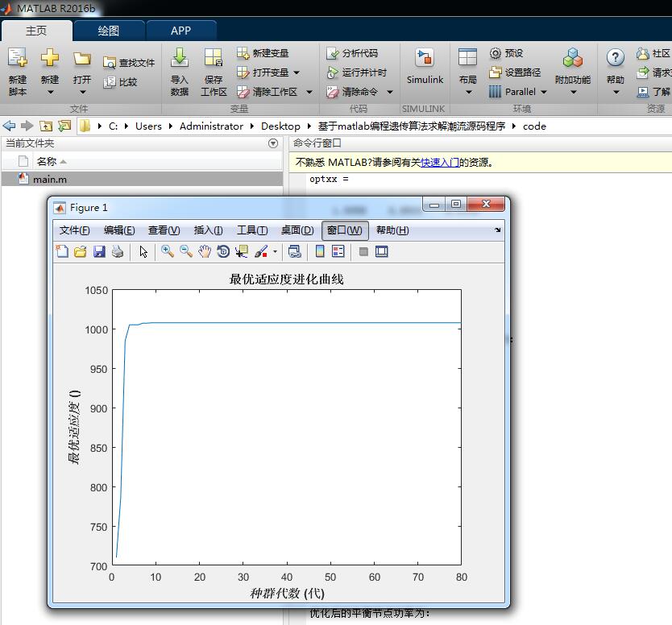The height and width of the screenshot is (625, 672).
Task: Click the Users segment in the address path
Action: click(148, 126)
